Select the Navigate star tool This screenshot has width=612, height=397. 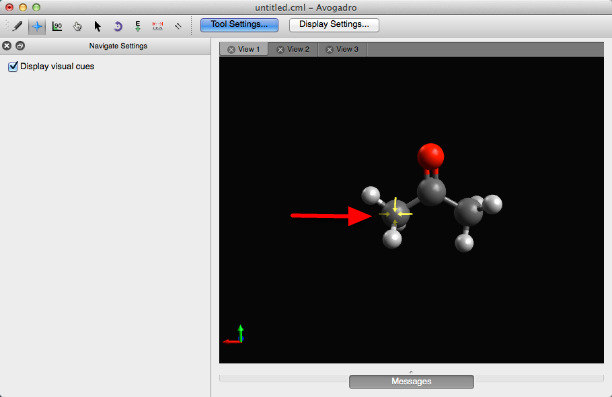[x=37, y=26]
